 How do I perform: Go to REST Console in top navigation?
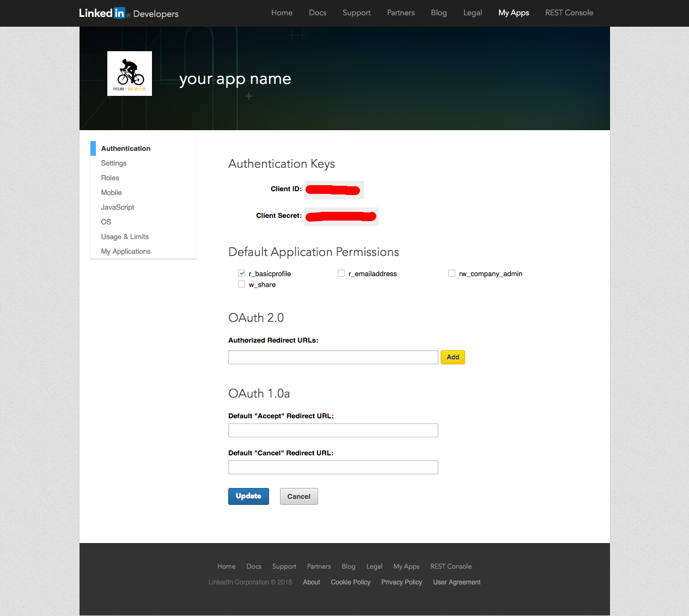[x=569, y=13]
